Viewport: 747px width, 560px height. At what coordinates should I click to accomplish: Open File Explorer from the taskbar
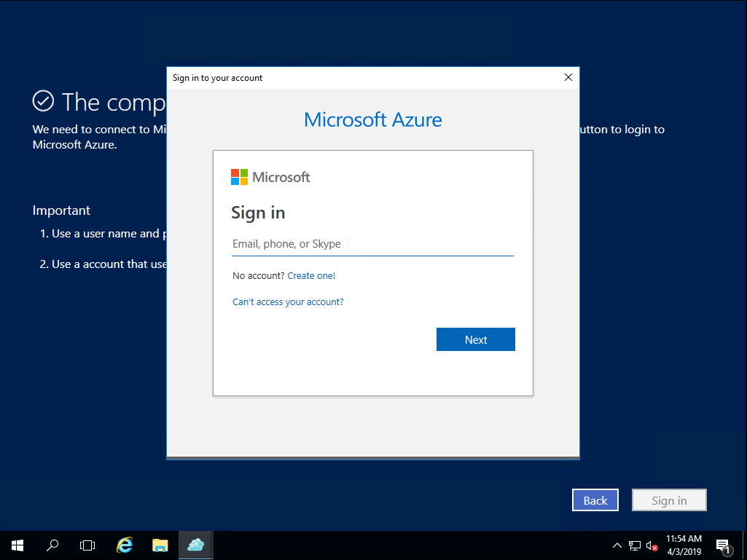160,545
